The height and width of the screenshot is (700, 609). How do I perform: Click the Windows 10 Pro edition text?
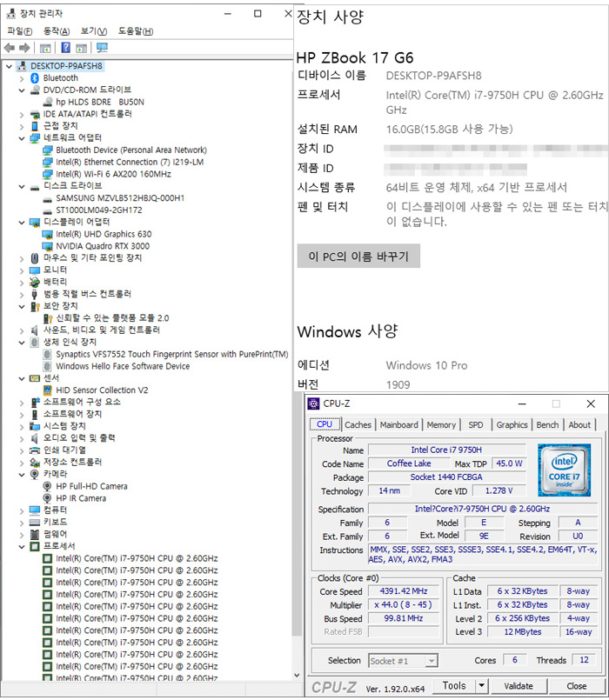tap(426, 365)
